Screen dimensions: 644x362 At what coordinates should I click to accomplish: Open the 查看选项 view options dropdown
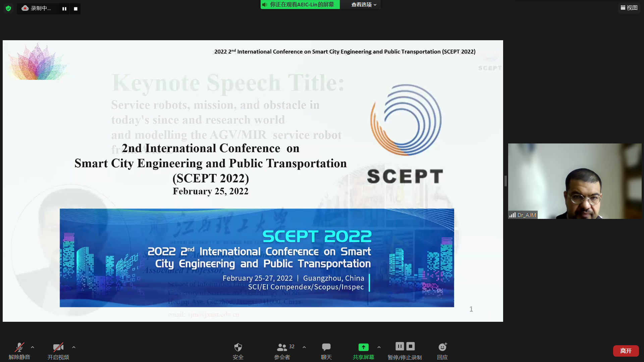coord(364,5)
